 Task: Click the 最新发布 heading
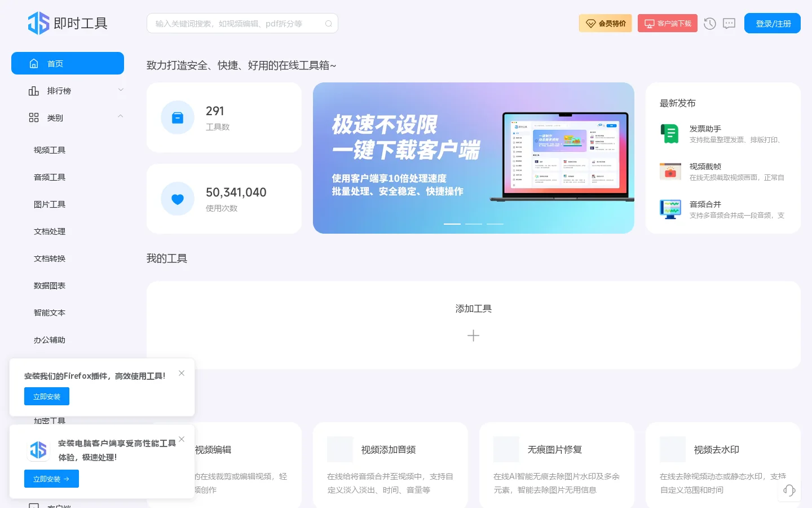(x=678, y=103)
